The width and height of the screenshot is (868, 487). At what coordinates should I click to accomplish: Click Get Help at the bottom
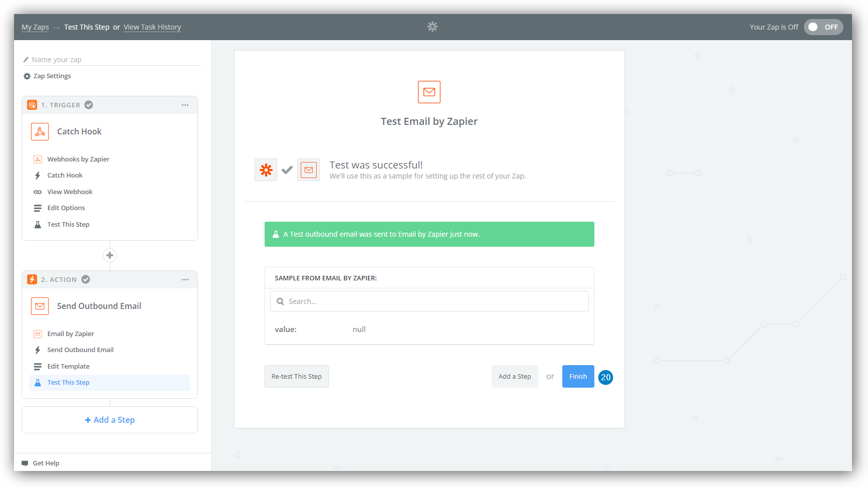point(41,463)
